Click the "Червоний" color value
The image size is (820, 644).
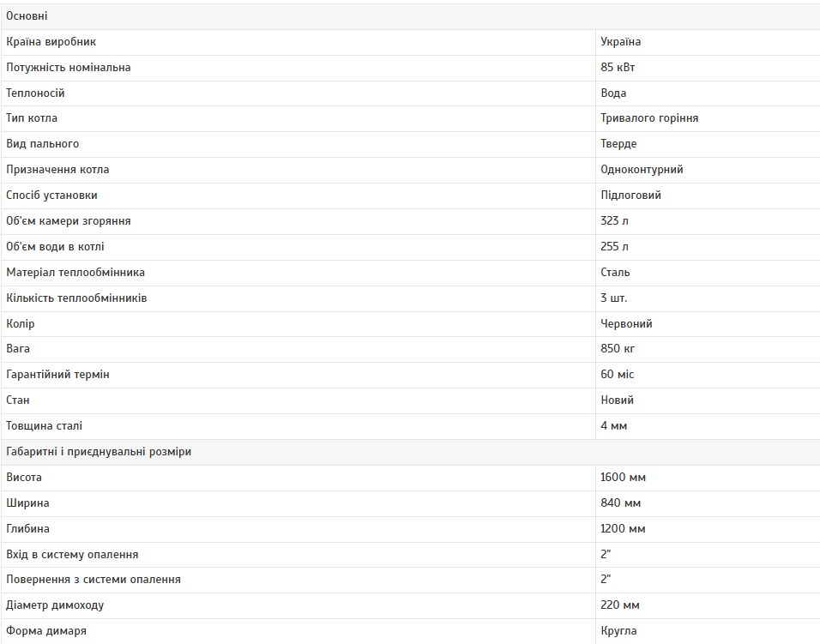click(626, 324)
